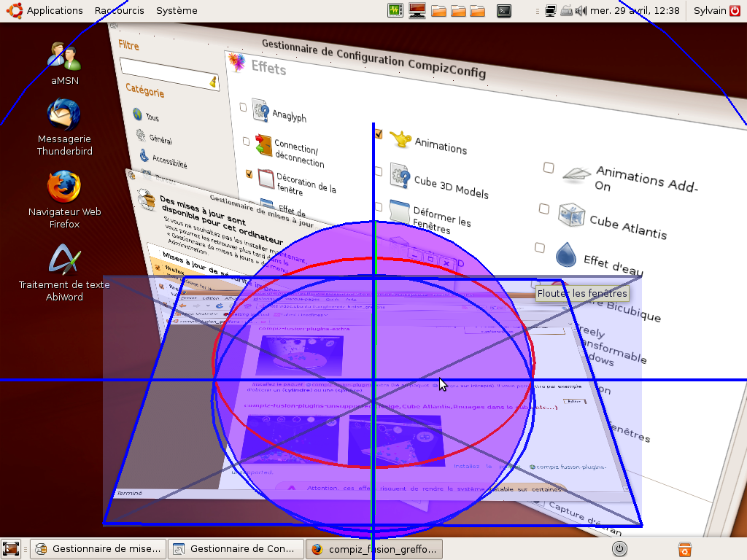Enable the Cube Atlantis checkbox
The width and height of the screenshot is (747, 560).
543,209
